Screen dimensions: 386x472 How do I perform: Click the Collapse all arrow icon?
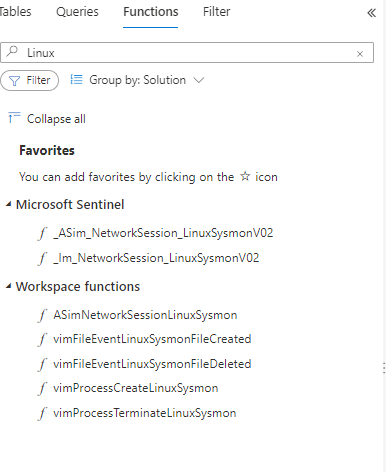(14, 118)
